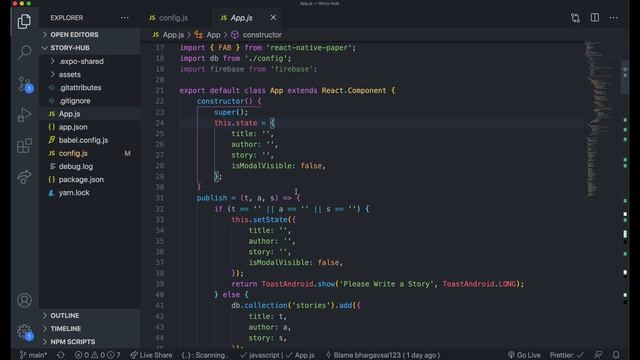Click the 'Please Write a Story' string
This screenshot has width=640, height=360.
387,284
